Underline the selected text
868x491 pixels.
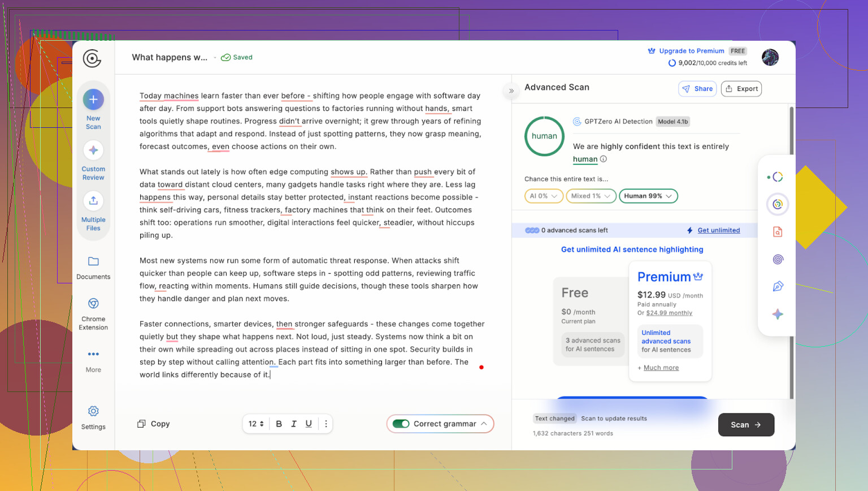[309, 424]
